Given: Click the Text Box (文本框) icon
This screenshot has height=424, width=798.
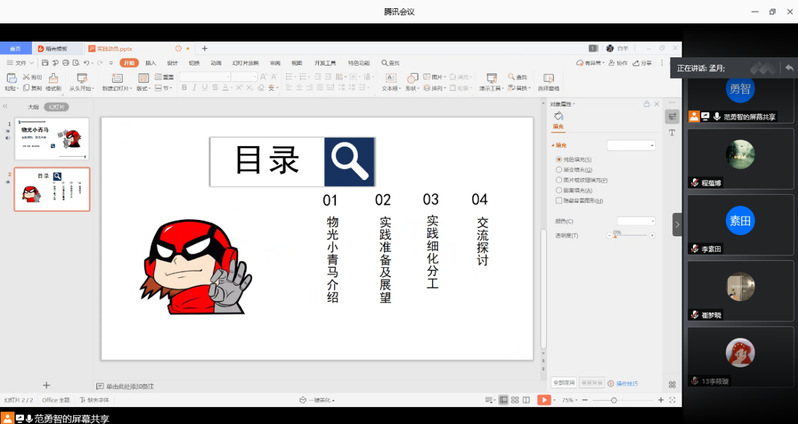Looking at the screenshot, I should click(x=390, y=79).
